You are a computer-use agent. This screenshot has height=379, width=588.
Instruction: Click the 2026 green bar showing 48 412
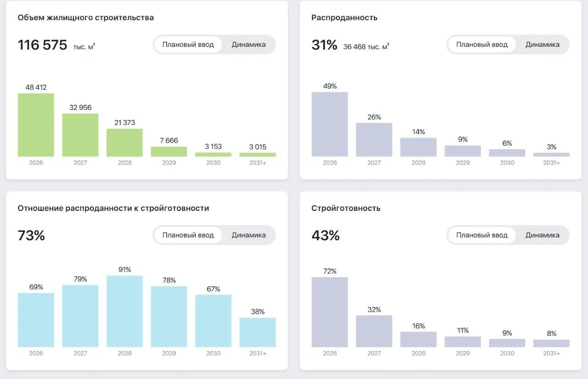coord(36,125)
